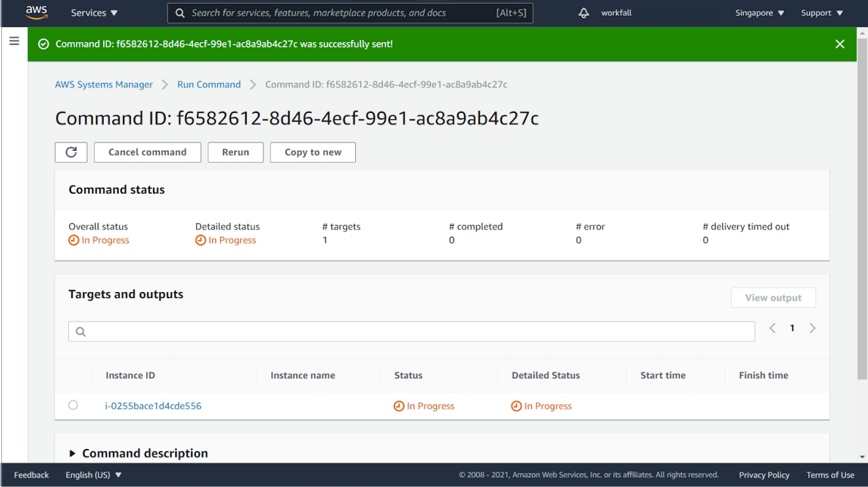
Task: Open the Privacy Policy link
Action: pyautogui.click(x=764, y=475)
